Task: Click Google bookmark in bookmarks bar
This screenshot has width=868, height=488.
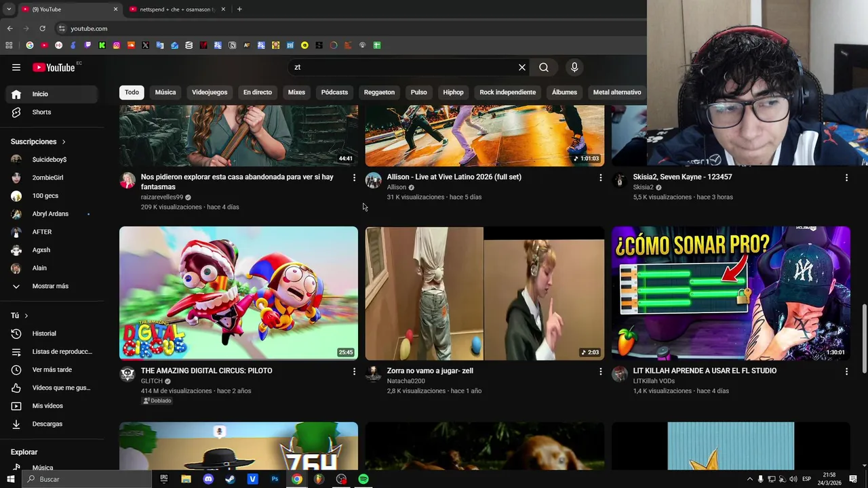Action: 30,45
